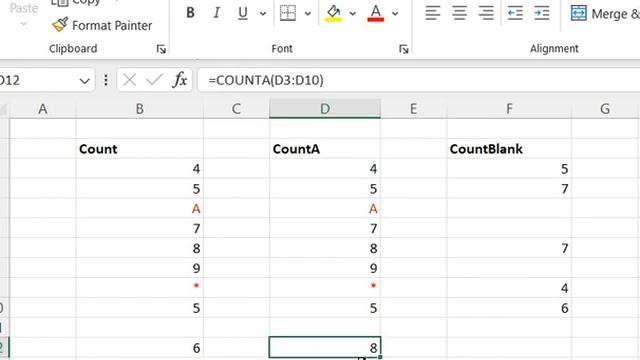Toggle Underline formatting
Viewport: 640px width, 360px height.
pos(243,13)
